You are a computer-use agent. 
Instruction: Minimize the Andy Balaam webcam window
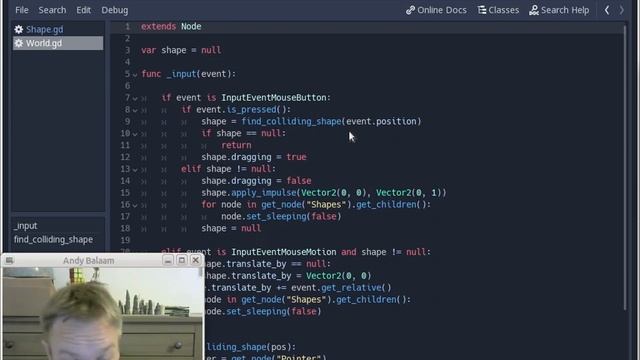168,260
